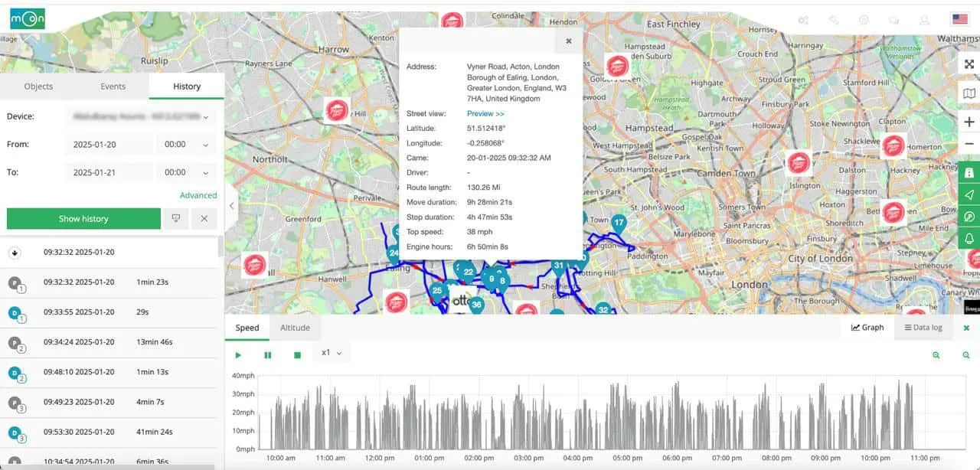Click the Latitude value 51.512418°
980x470 pixels.
(x=486, y=129)
